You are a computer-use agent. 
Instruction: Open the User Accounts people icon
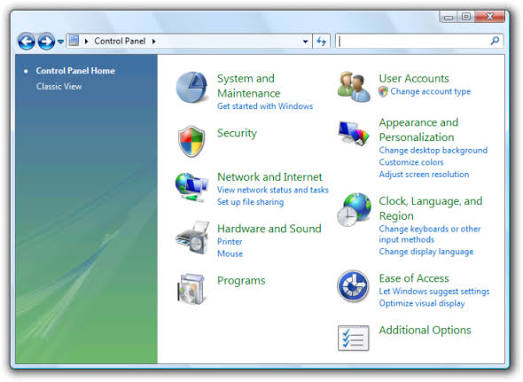coord(354,86)
